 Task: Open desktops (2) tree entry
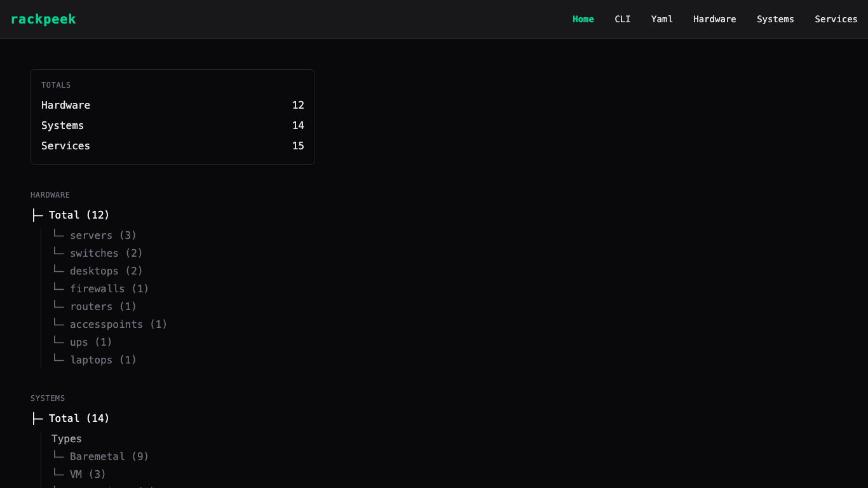tap(106, 271)
